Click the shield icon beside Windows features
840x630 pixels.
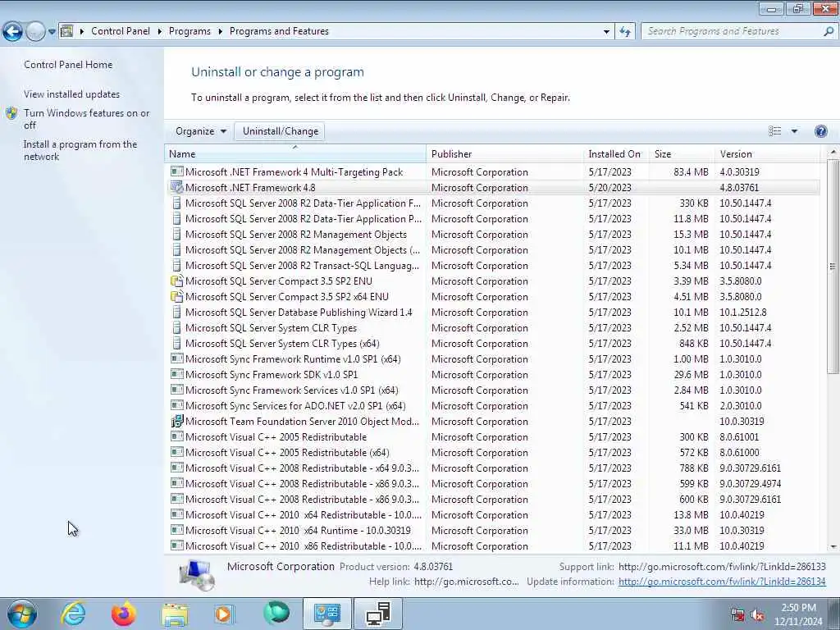click(11, 113)
